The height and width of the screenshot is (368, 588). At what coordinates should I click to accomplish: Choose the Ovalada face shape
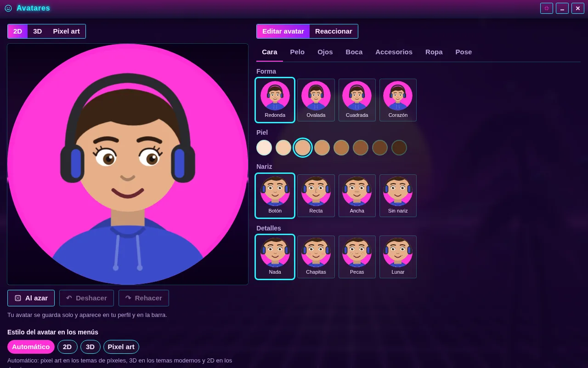point(316,100)
